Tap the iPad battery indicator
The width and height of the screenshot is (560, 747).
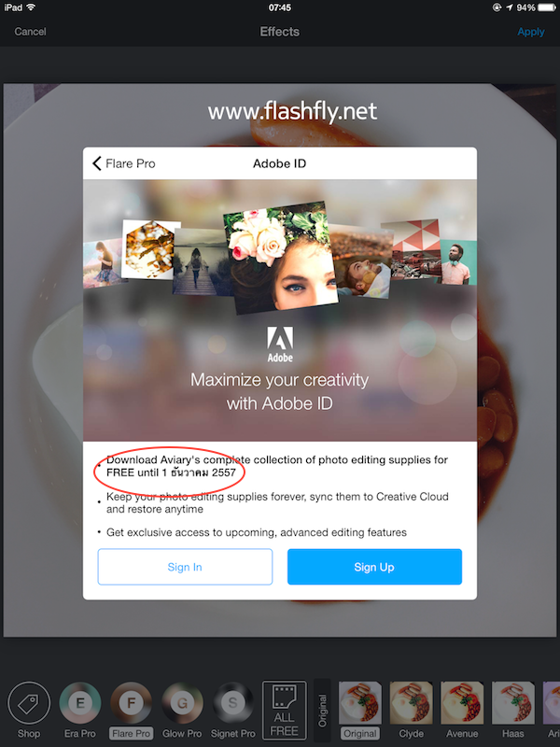[547, 7]
